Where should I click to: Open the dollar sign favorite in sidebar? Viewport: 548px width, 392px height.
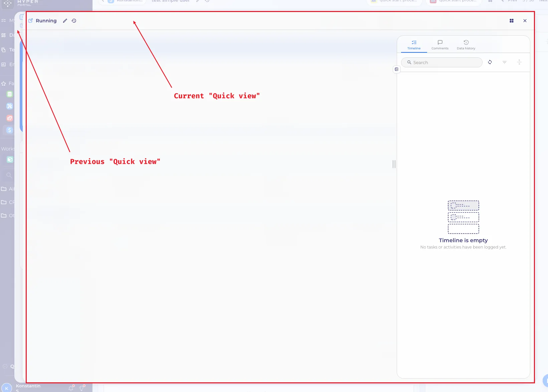[x=10, y=130]
